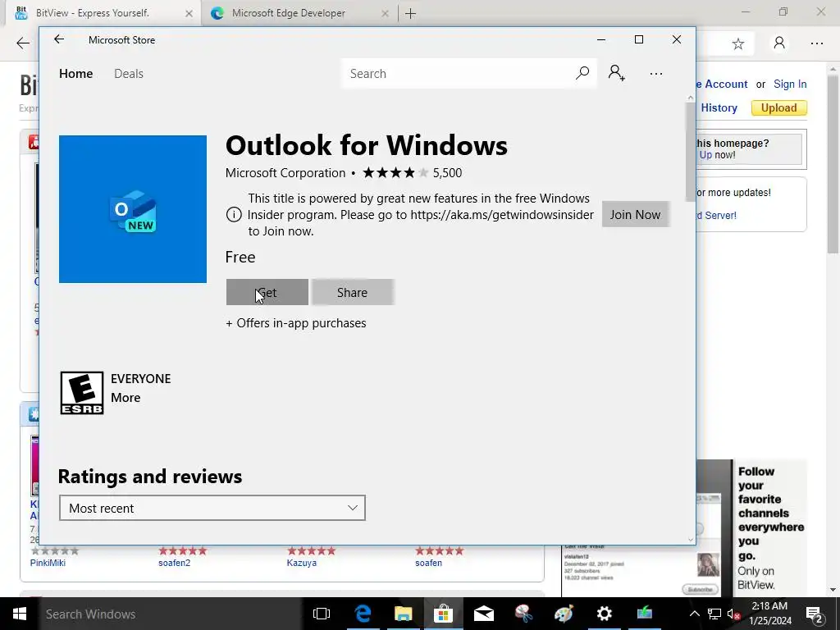Open the Windows Start menu
This screenshot has width=840, height=630.
coord(20,614)
